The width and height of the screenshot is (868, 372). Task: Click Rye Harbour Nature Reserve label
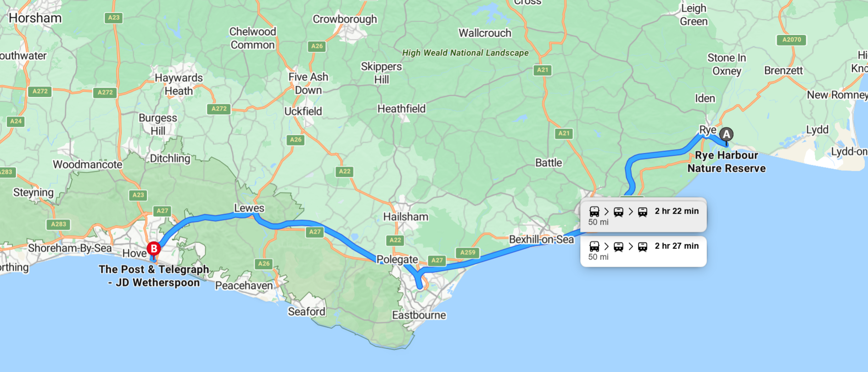(x=726, y=162)
